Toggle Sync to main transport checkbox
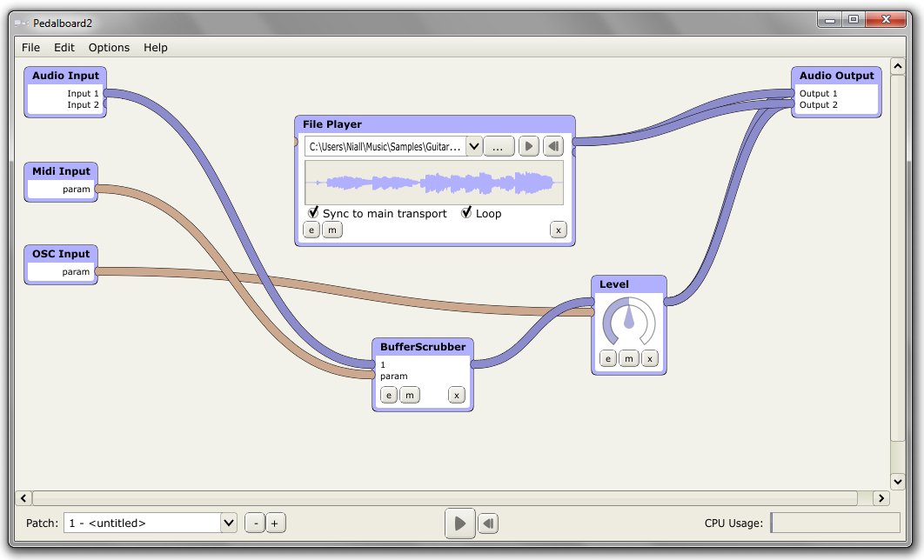This screenshot has width=924, height=560. click(x=313, y=212)
